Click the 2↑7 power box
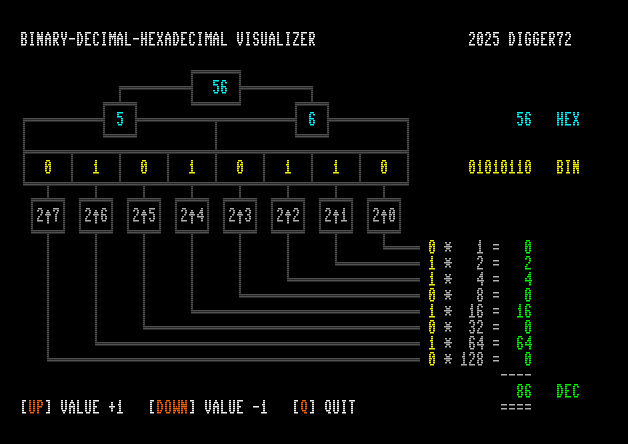This screenshot has width=628, height=444. [x=48, y=215]
